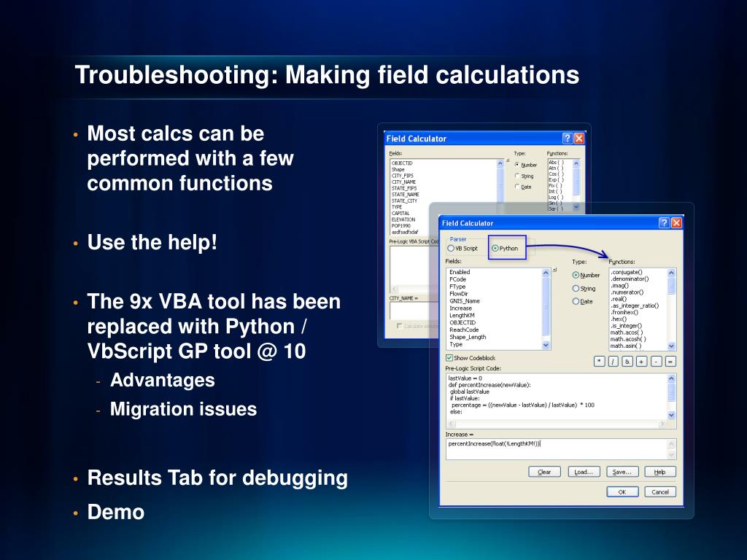Uncheck the Show Codeblock checkbox
Viewport: 747px width, 560px height.
coord(449,357)
